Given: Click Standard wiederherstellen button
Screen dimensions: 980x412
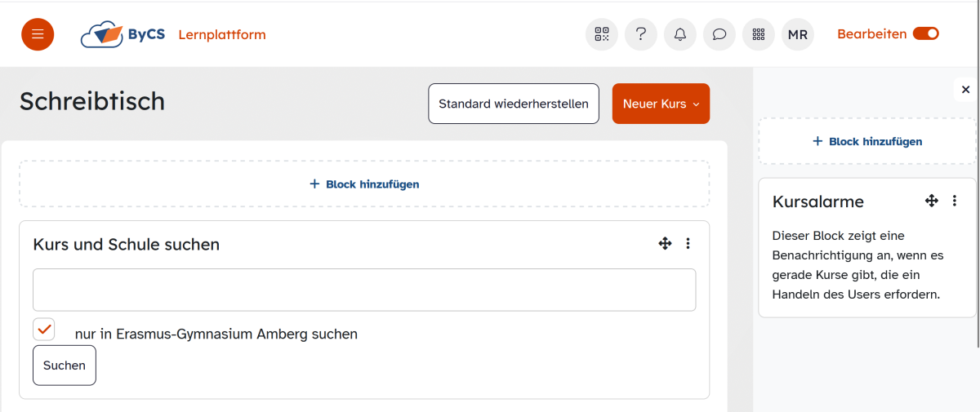Looking at the screenshot, I should [514, 104].
